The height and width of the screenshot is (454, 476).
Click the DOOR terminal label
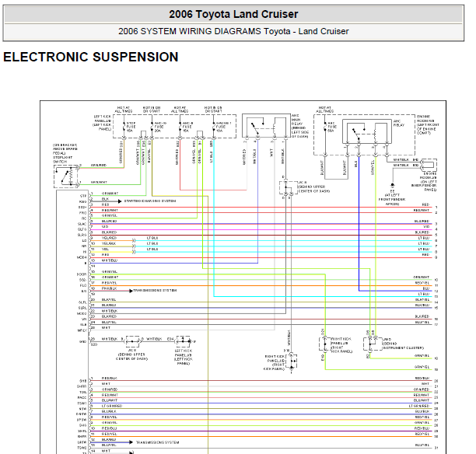tap(82, 274)
